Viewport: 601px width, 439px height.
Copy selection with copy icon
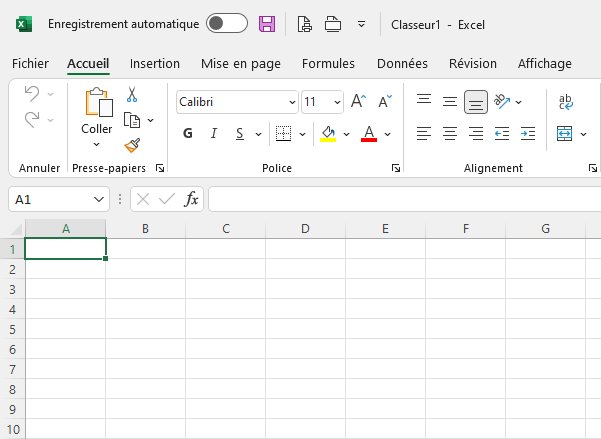132,120
